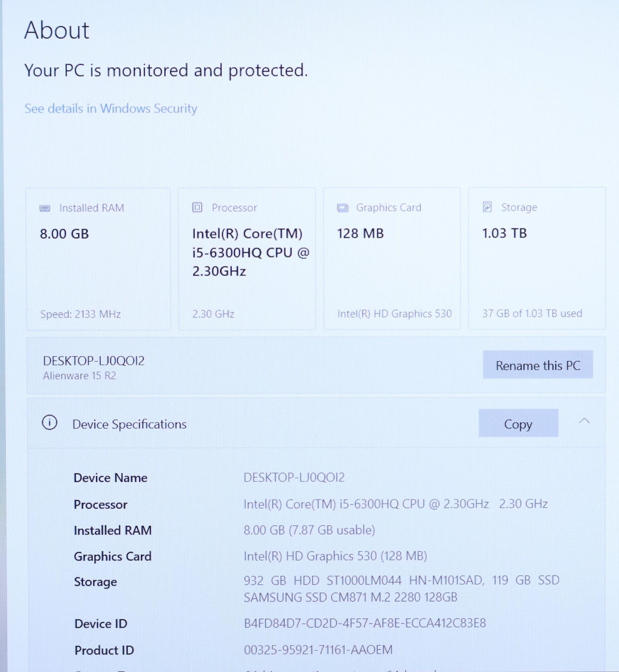619x672 pixels.
Task: Select 8.00 GB (7.87 GB usable) value
Action: tap(309, 530)
